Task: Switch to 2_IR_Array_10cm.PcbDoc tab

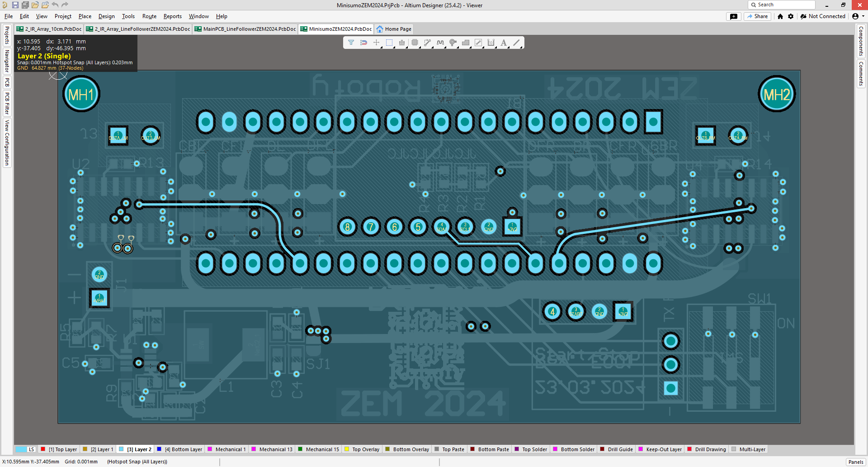Action: [x=49, y=29]
